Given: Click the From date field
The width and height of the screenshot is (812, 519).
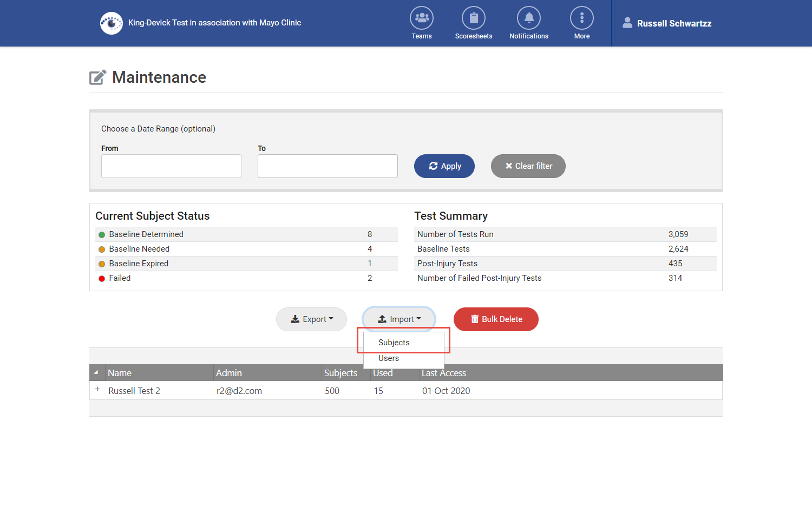Looking at the screenshot, I should 171,166.
